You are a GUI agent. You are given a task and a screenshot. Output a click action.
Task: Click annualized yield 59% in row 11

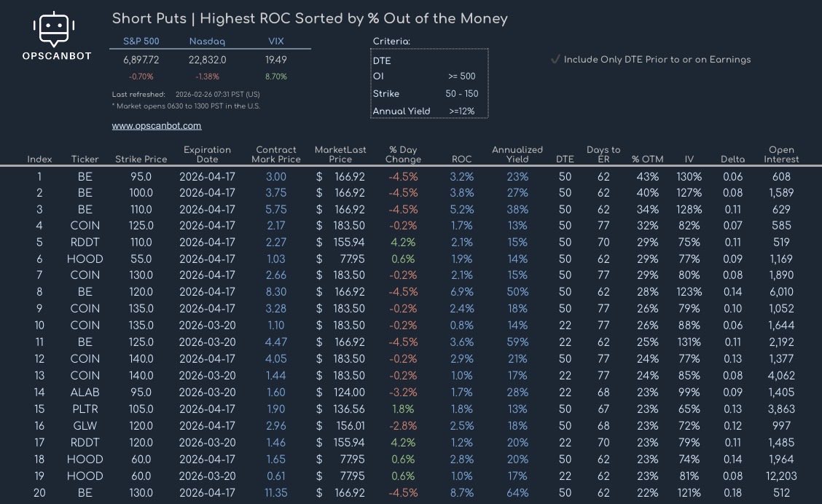click(x=517, y=342)
